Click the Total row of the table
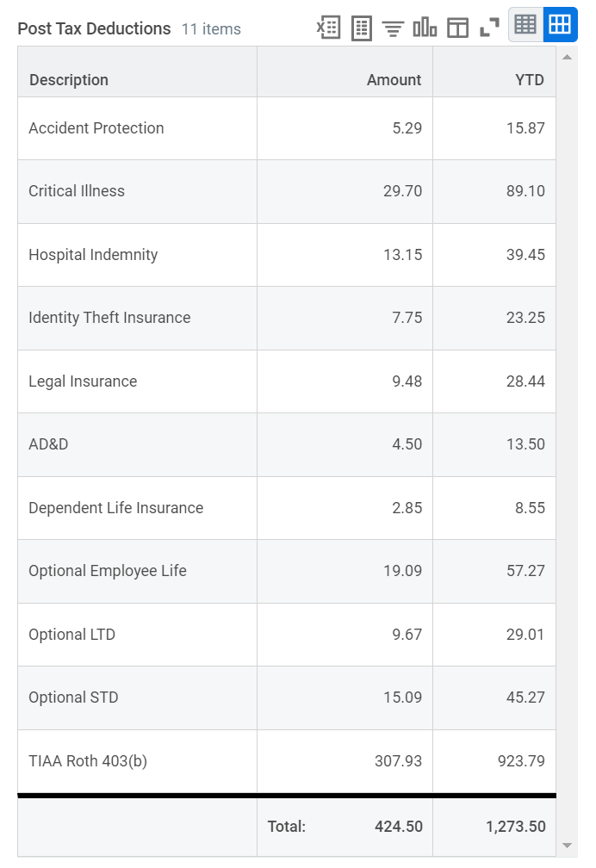The height and width of the screenshot is (868, 596). (284, 826)
